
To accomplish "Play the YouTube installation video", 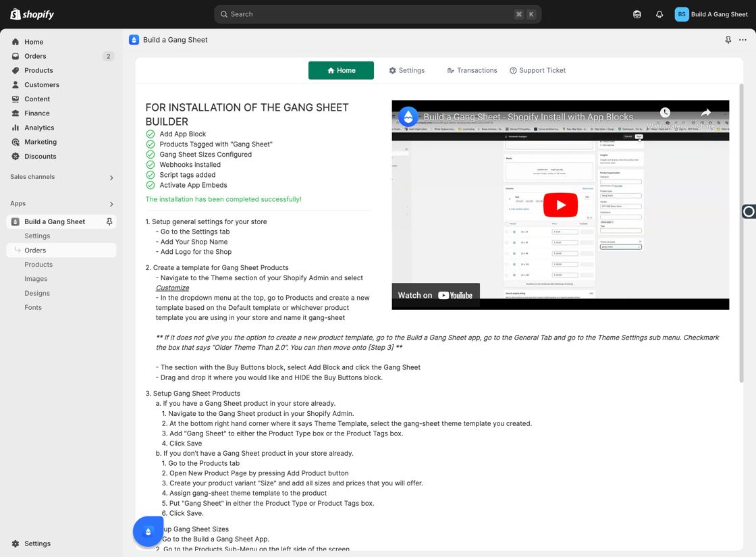I will 560,205.
